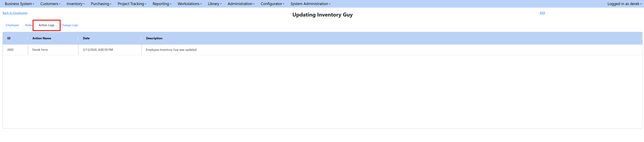Switch to the Roles tab
The width and height of the screenshot is (644, 142).
pyautogui.click(x=28, y=25)
